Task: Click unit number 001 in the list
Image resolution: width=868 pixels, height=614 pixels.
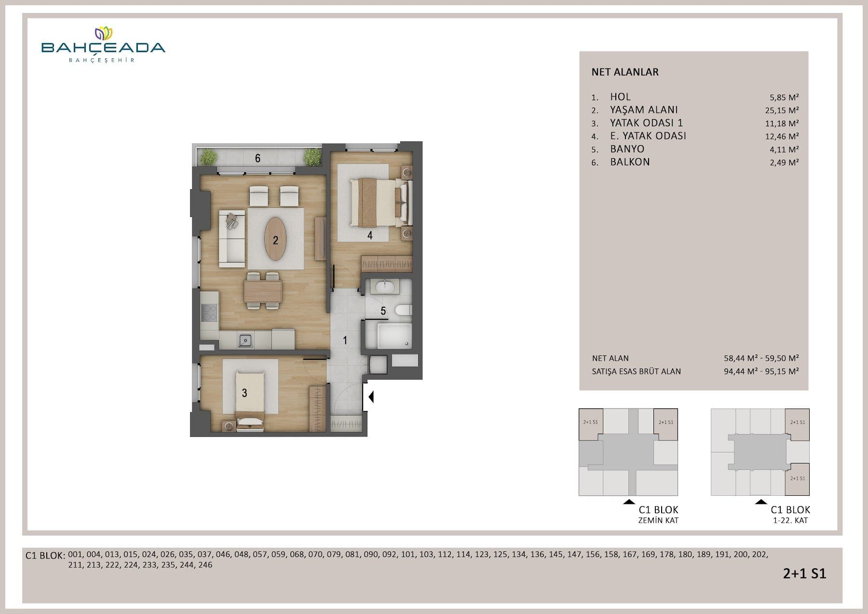Action: (x=75, y=555)
